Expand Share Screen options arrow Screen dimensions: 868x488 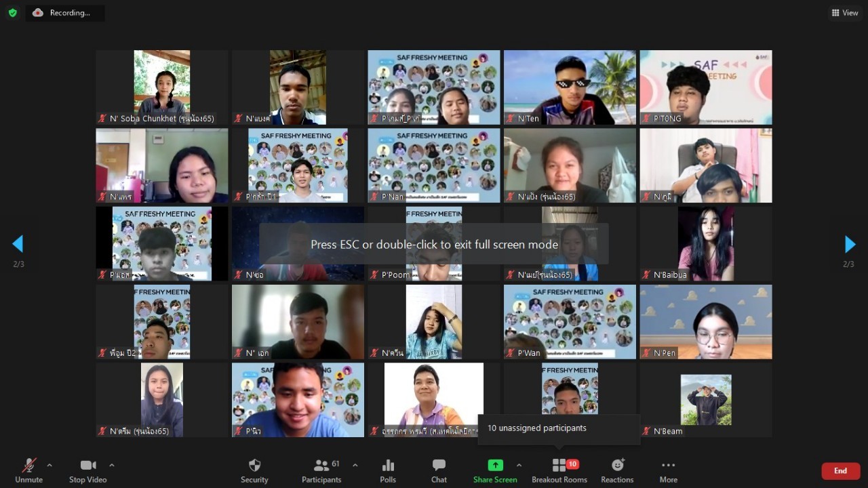click(519, 465)
